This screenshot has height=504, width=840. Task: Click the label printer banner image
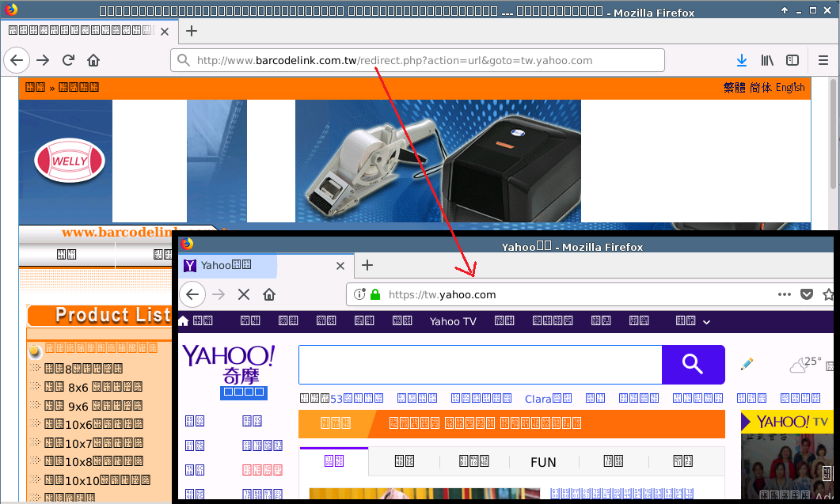(x=438, y=161)
